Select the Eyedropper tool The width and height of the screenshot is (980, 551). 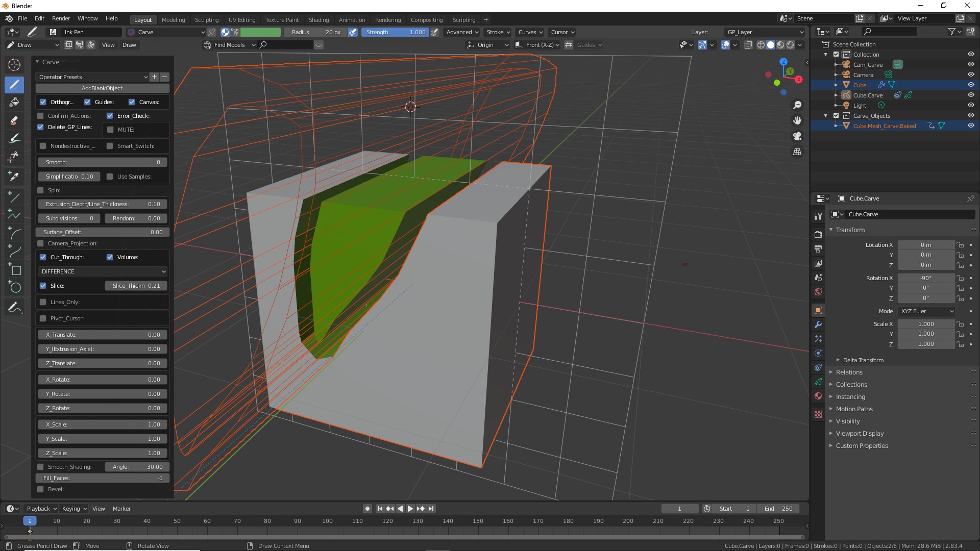click(x=14, y=176)
